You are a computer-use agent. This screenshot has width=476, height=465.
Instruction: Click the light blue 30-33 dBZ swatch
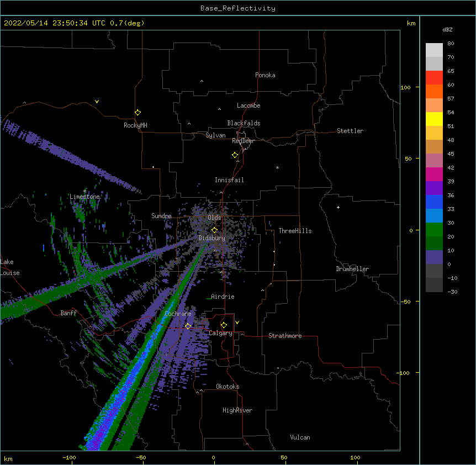pyautogui.click(x=434, y=216)
